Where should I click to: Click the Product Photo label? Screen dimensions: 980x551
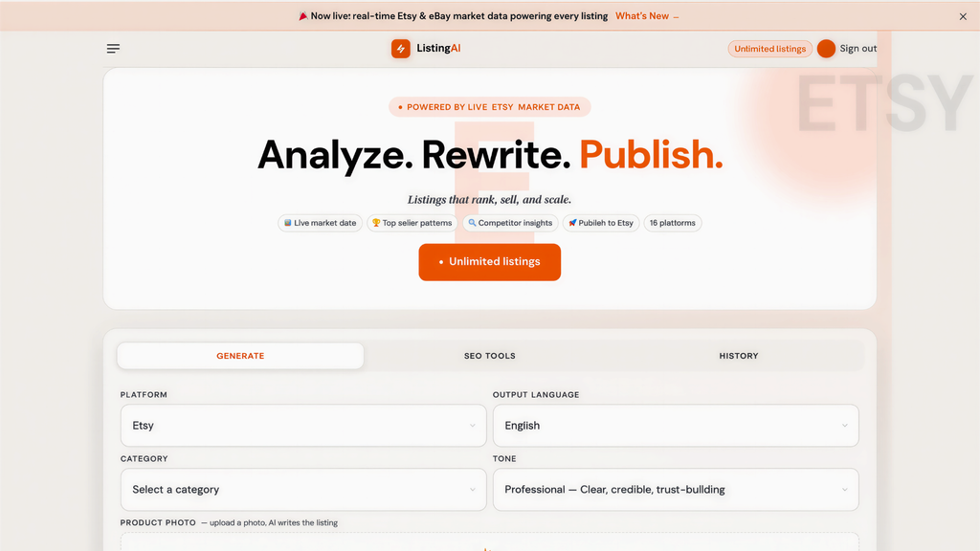point(158,522)
